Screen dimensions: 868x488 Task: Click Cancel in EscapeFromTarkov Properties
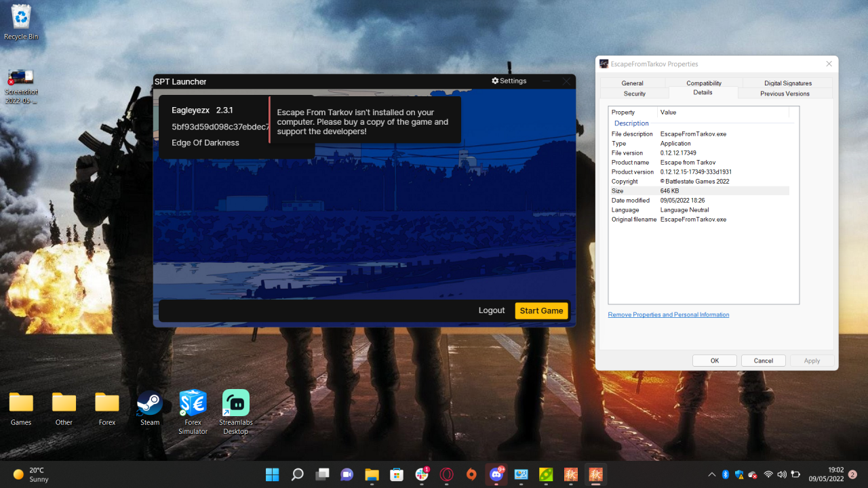[764, 361]
